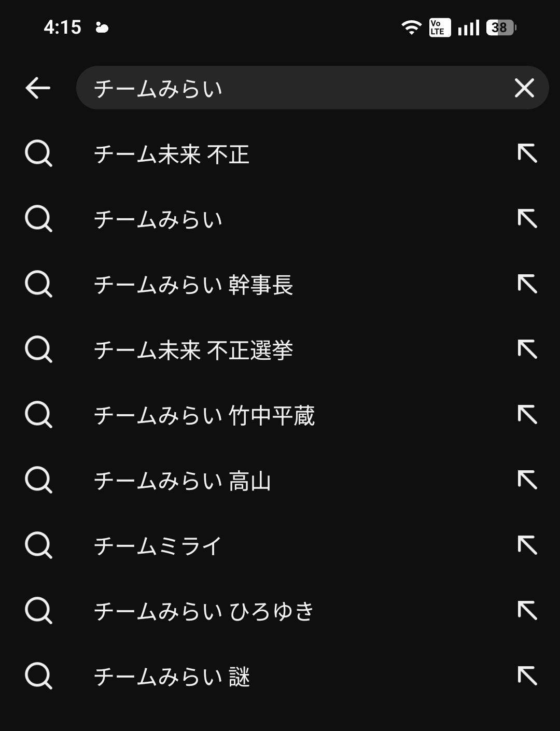Open katakana suggestion チームミライ
This screenshot has height=731, width=560.
tap(158, 546)
